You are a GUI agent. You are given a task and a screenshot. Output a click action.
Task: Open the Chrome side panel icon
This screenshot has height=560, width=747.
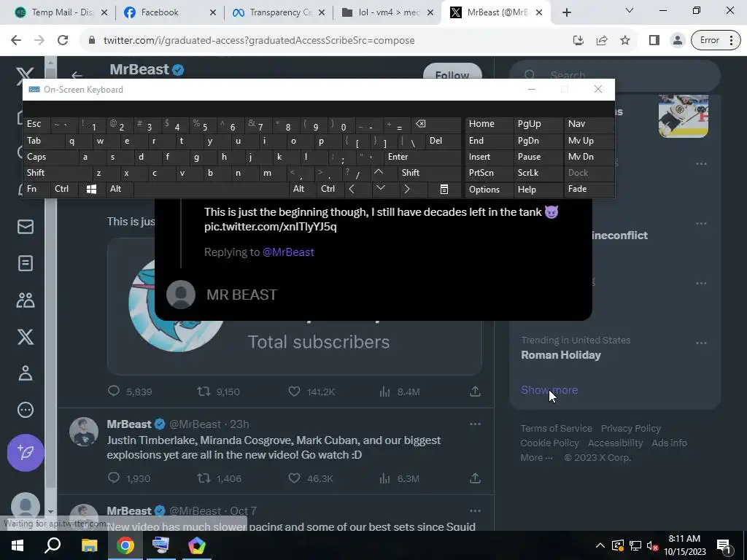click(x=654, y=41)
